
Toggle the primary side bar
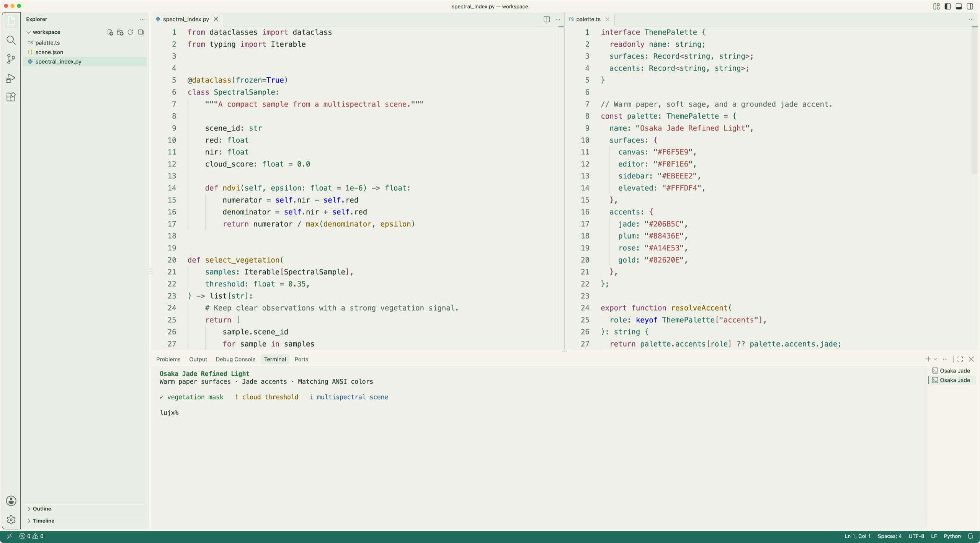click(947, 6)
